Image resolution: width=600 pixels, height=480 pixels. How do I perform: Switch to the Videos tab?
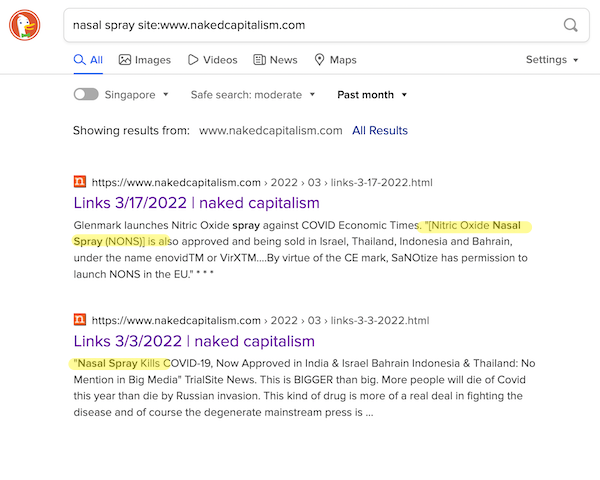click(212, 60)
